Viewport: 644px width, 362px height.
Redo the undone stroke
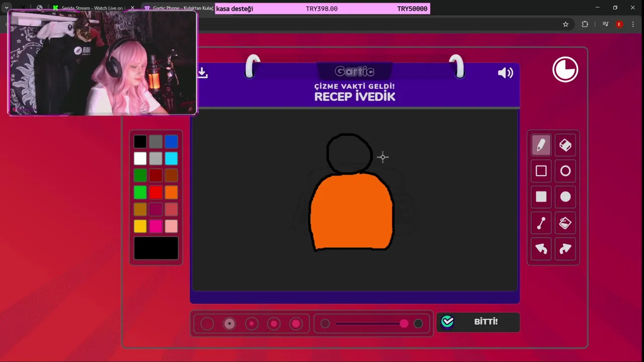pos(566,248)
